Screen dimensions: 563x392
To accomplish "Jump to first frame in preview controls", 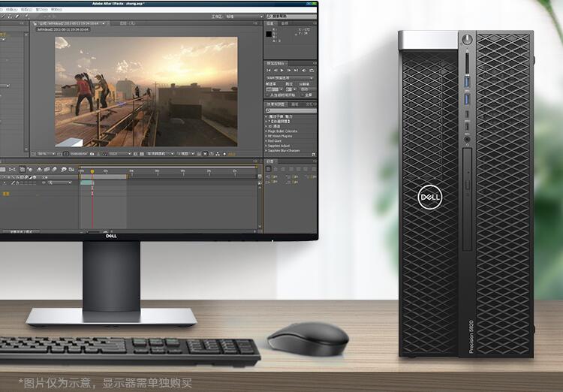I will point(269,71).
